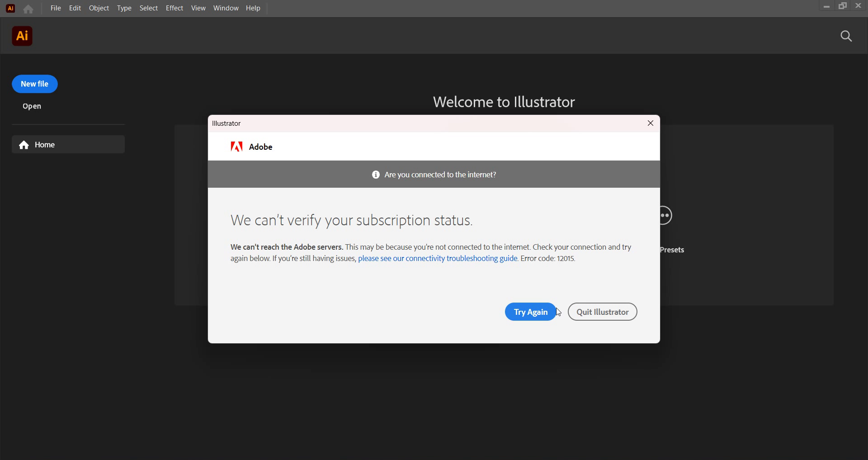Open the Window menu
Screen dimensions: 868x460
pos(226,8)
